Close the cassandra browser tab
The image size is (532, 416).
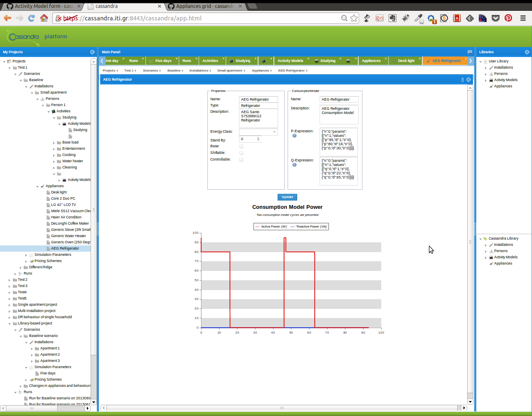pos(160,6)
